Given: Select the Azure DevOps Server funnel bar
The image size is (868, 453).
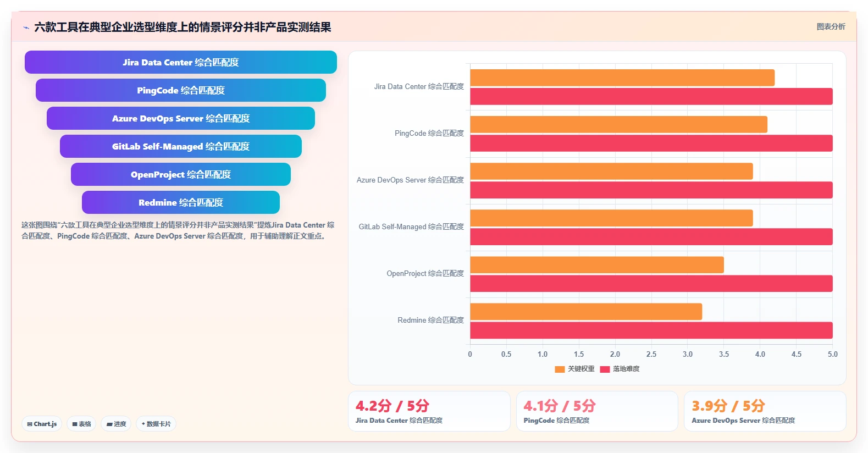Looking at the screenshot, I should [181, 118].
